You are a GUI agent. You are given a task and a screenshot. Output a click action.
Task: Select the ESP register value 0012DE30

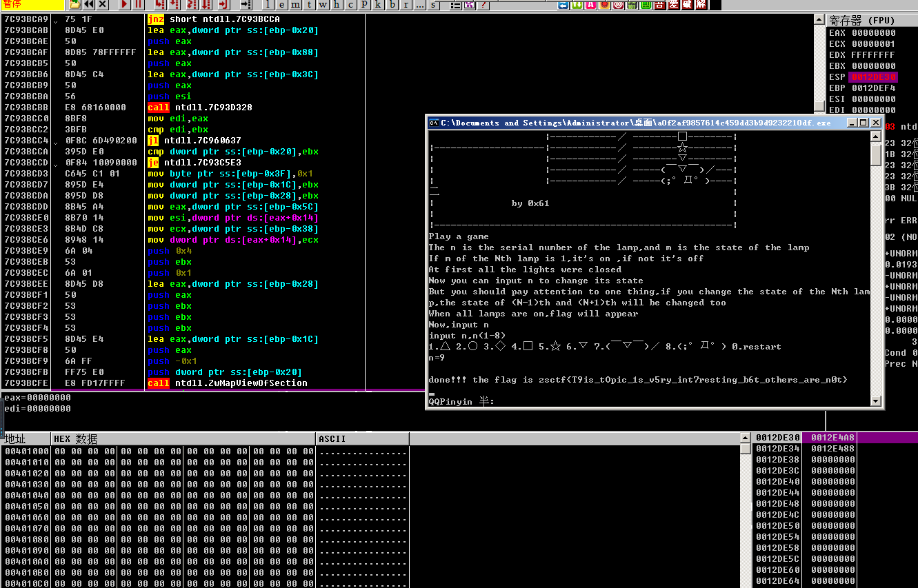(873, 77)
